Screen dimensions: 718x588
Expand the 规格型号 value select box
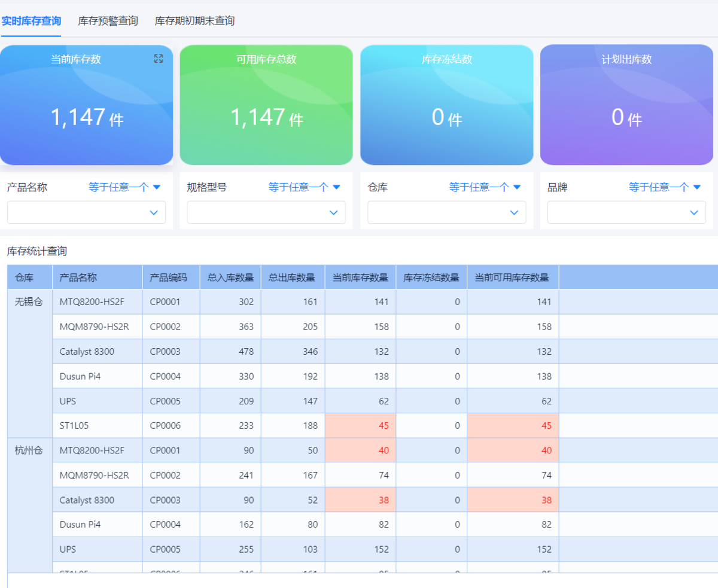(x=266, y=212)
